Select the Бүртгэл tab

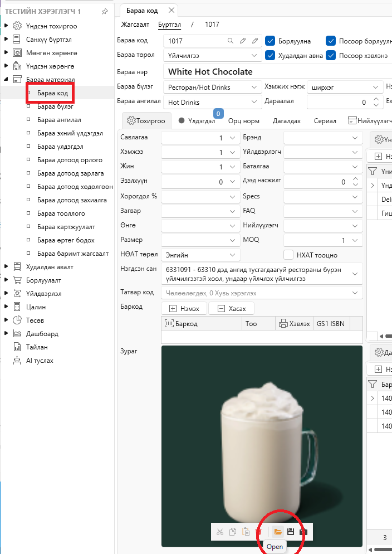coord(169,25)
